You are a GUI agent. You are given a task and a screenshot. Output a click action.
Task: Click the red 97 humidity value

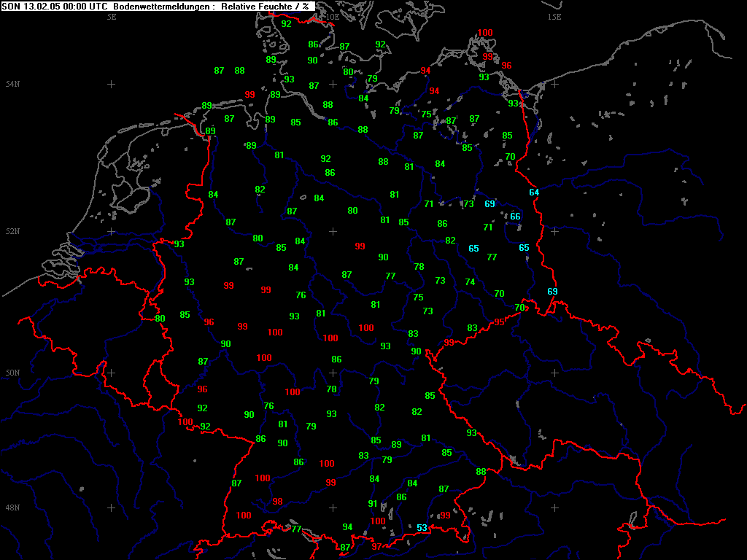[x=376, y=546]
